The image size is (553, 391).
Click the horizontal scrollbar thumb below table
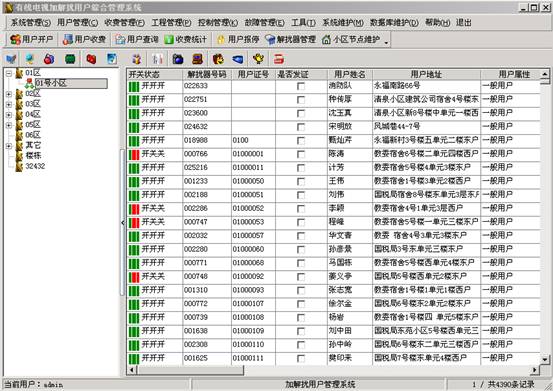[190, 370]
